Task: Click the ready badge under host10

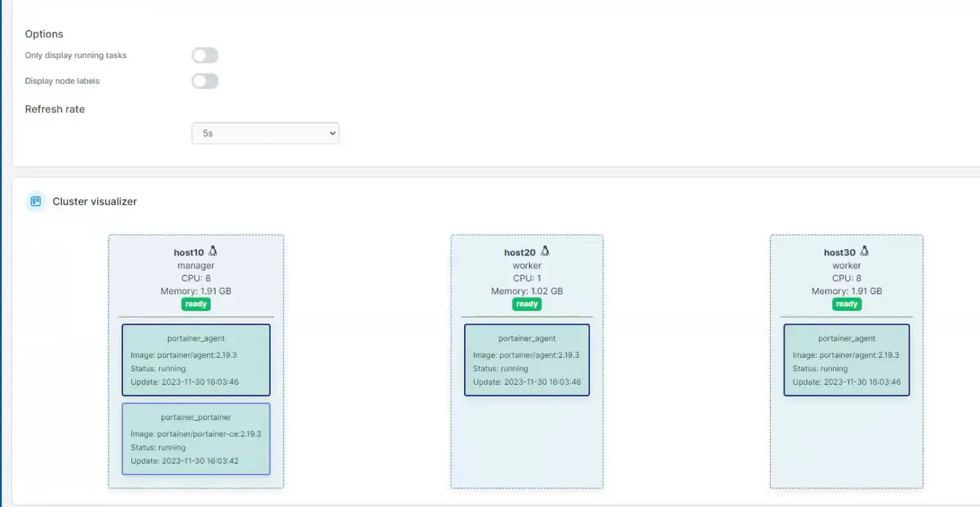Action: click(196, 304)
